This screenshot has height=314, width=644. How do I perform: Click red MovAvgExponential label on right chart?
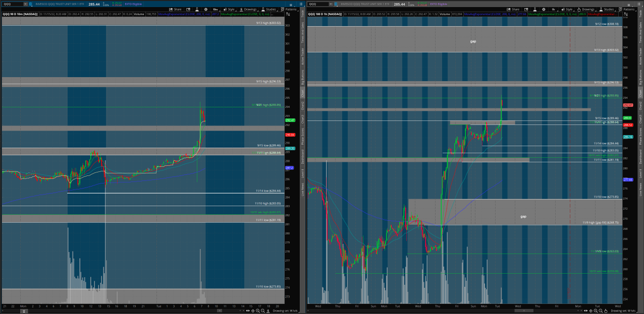(604, 15)
